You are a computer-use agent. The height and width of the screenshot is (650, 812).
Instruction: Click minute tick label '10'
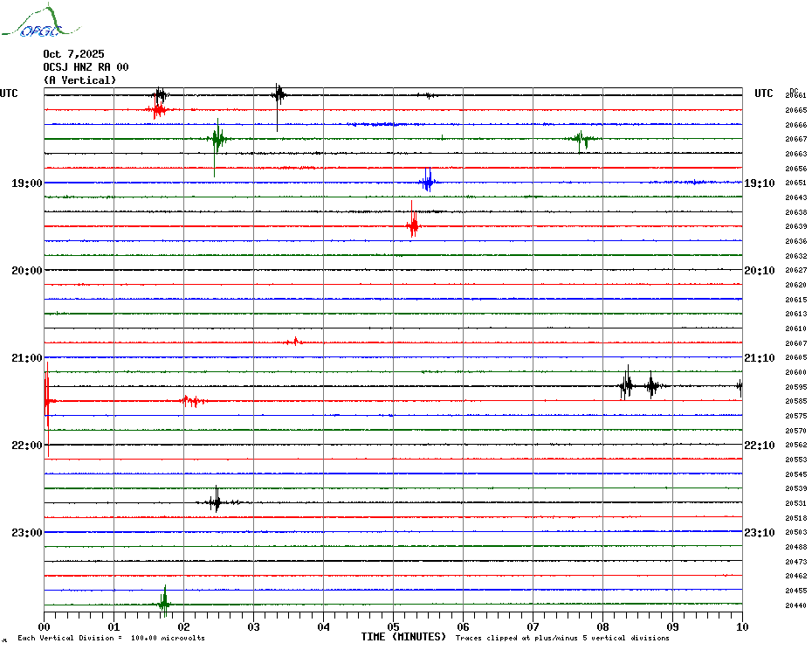pos(742,626)
